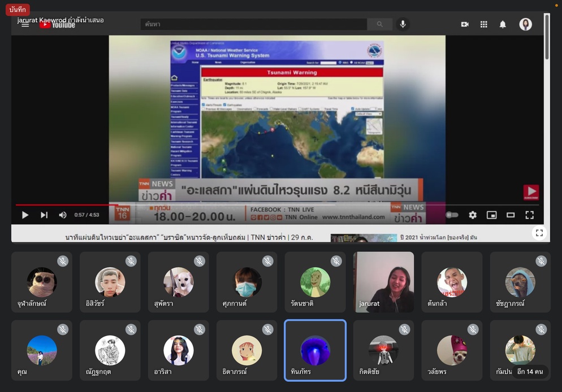Click the page scrollbar of the shared YouTube window
Viewport: 562px width, 392px height.
point(547,37)
